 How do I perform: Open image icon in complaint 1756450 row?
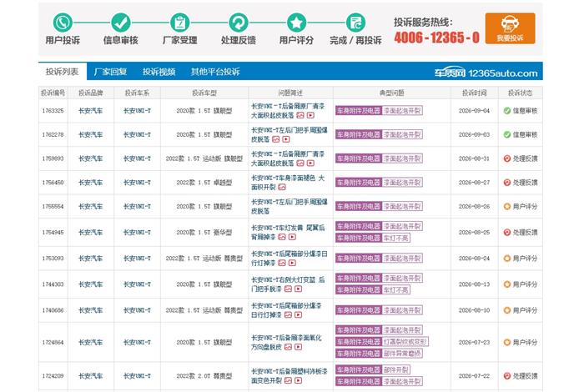pos(282,188)
